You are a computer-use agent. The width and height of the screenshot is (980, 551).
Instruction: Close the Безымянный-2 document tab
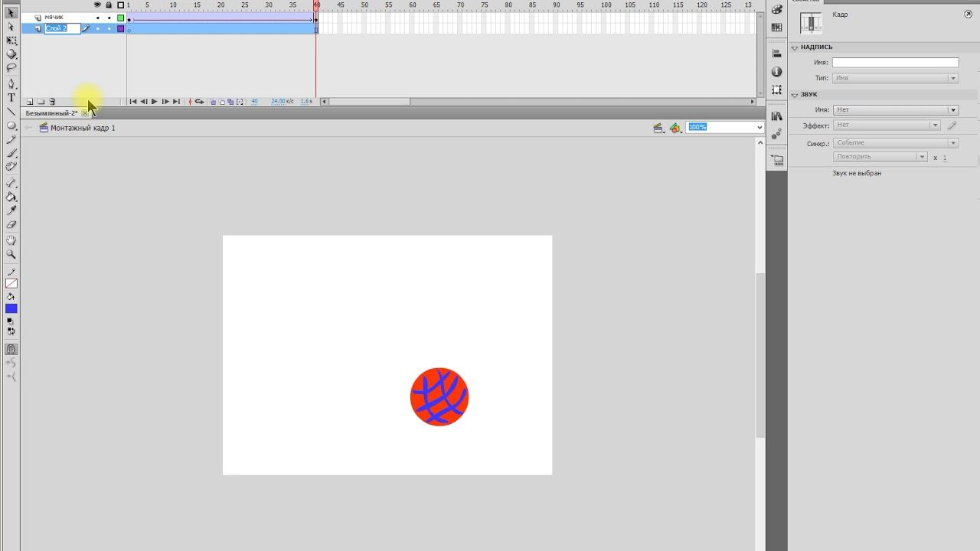[x=85, y=113]
